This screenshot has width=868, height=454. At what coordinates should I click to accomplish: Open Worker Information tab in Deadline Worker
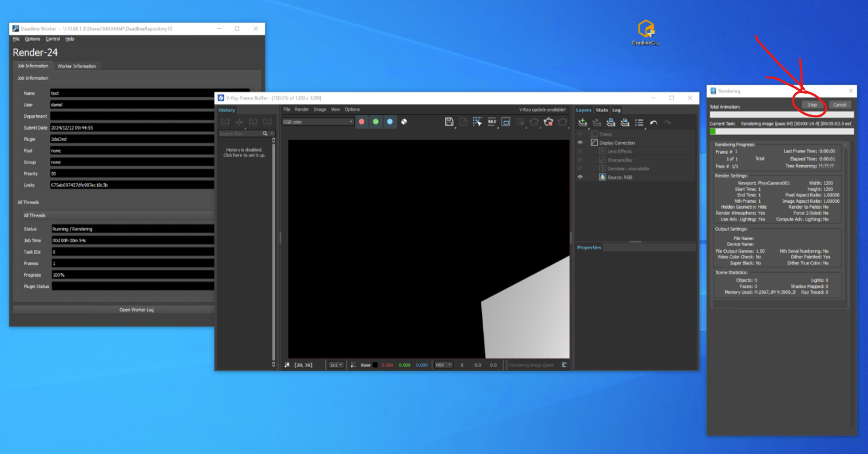(77, 66)
